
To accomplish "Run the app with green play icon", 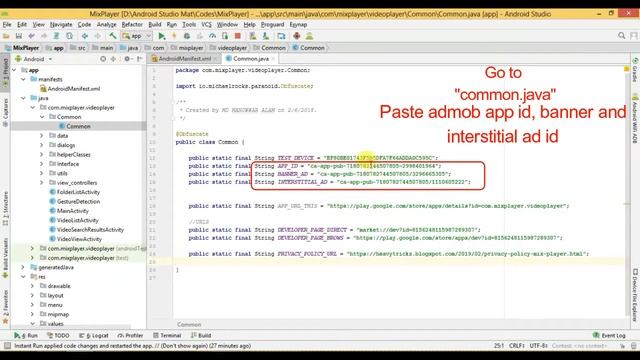I will point(162,36).
